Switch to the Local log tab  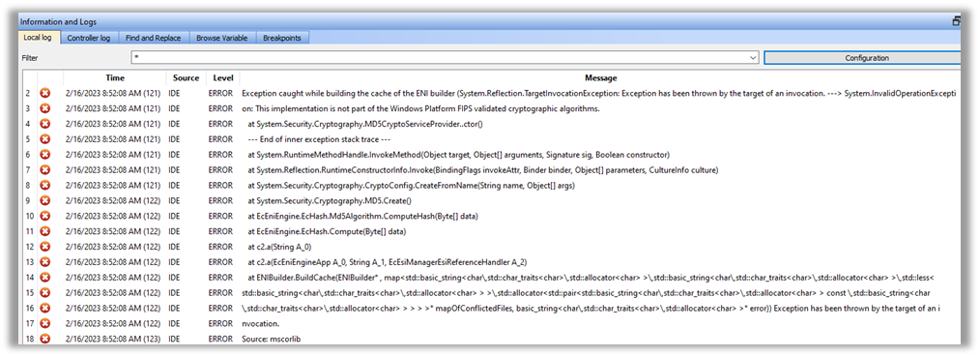tap(38, 38)
